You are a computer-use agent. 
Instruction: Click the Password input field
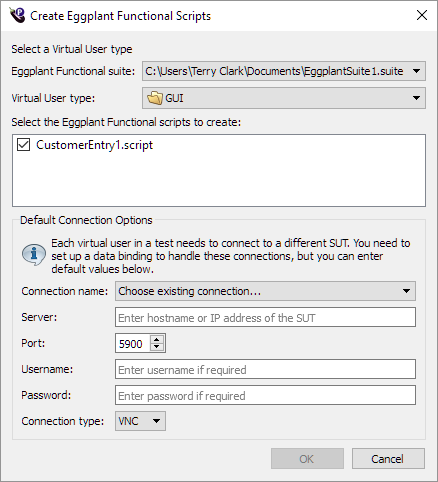pyautogui.click(x=265, y=395)
